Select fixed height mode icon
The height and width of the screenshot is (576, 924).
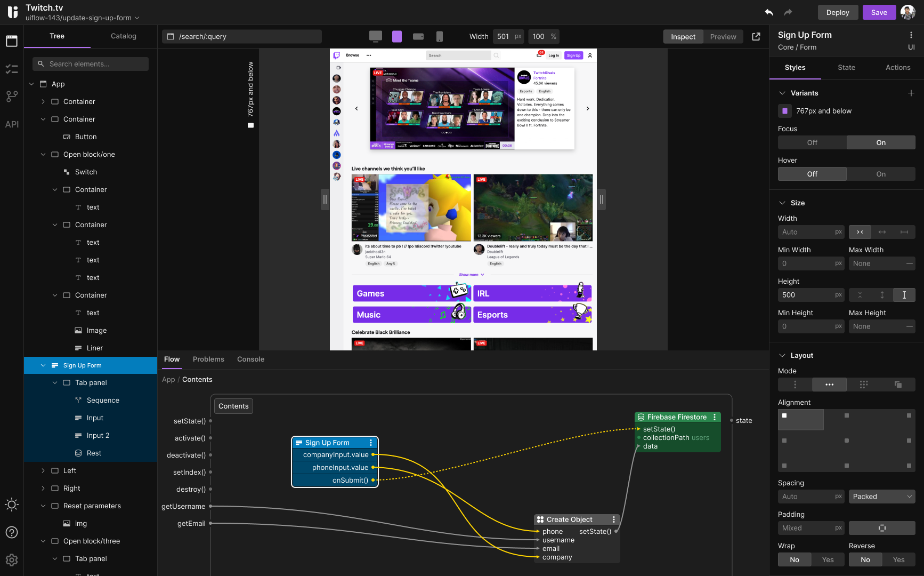click(x=904, y=295)
